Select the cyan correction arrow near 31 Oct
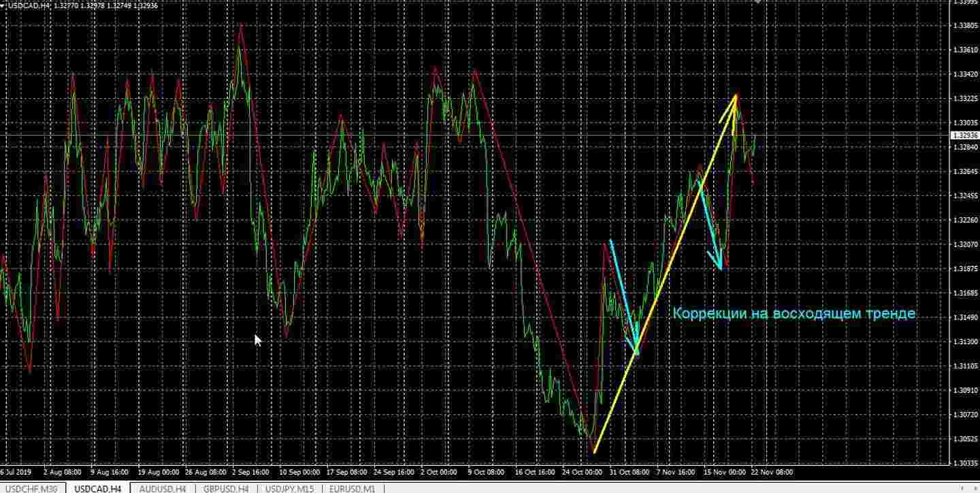 click(x=623, y=296)
